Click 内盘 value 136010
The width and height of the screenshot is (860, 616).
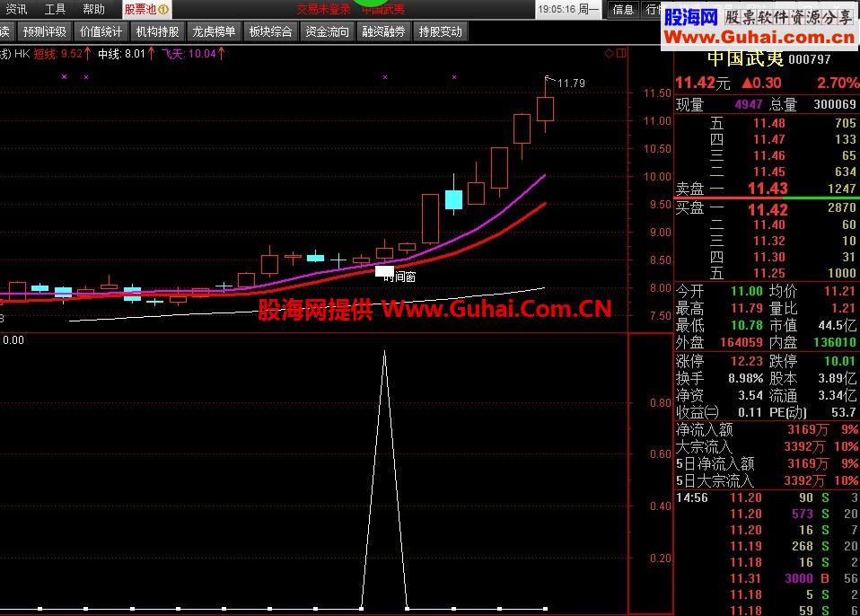point(834,342)
